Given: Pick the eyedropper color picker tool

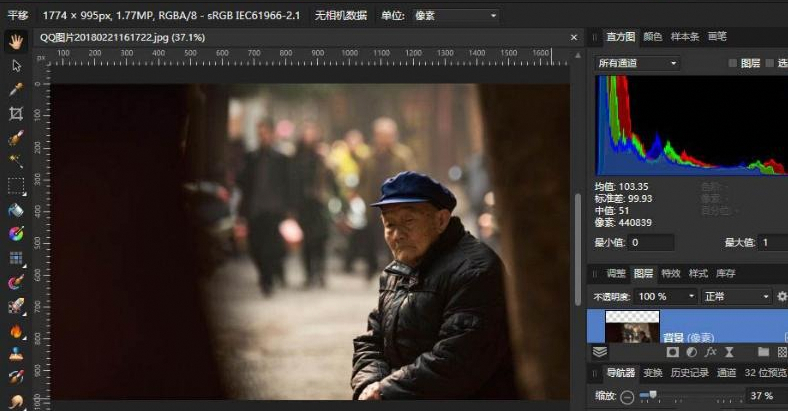Looking at the screenshot, I should coord(16,89).
